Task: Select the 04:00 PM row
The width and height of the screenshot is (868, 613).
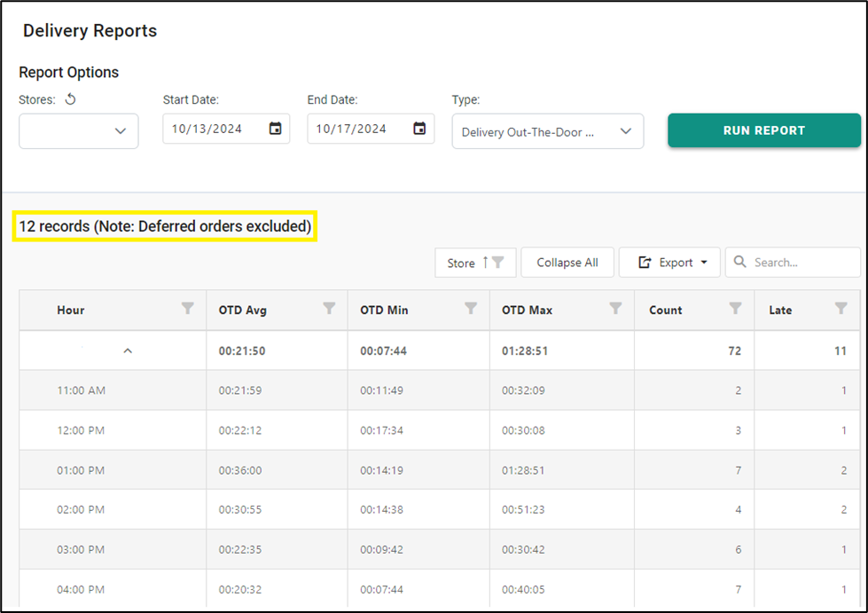Action: coord(440,589)
